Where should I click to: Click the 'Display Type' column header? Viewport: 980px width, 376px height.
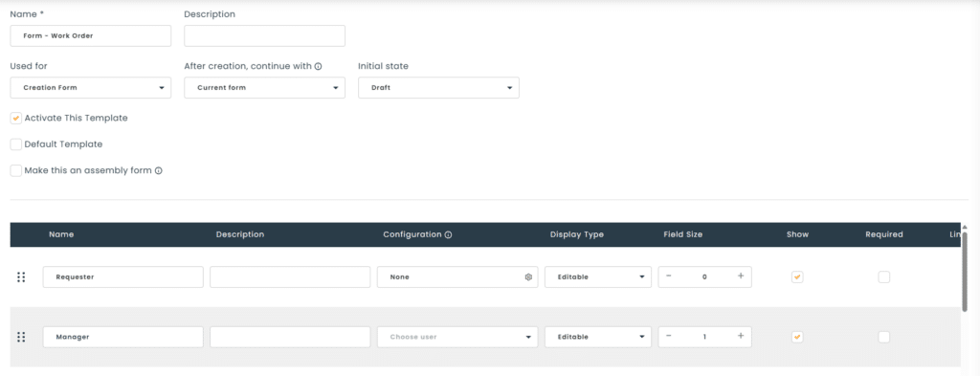click(577, 234)
